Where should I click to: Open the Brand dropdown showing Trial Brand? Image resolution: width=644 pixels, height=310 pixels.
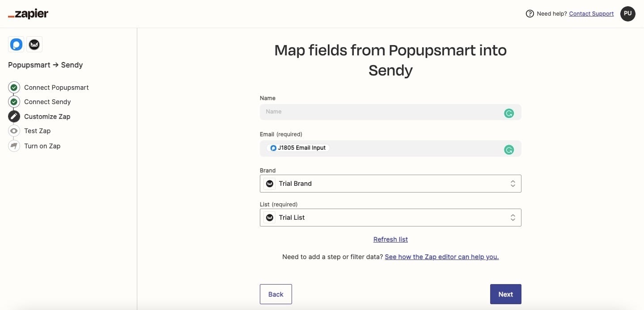[390, 184]
